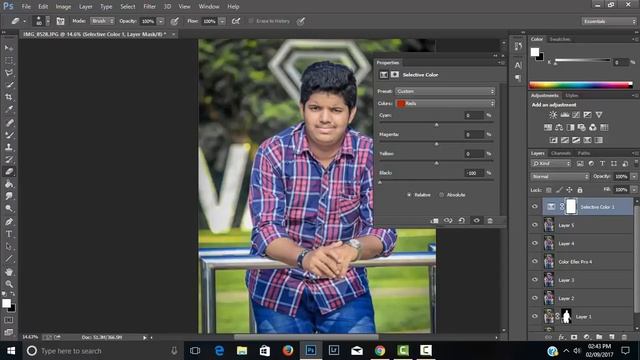Clip adjustment to layer below in Properties
The image size is (640, 360).
[x=434, y=221]
